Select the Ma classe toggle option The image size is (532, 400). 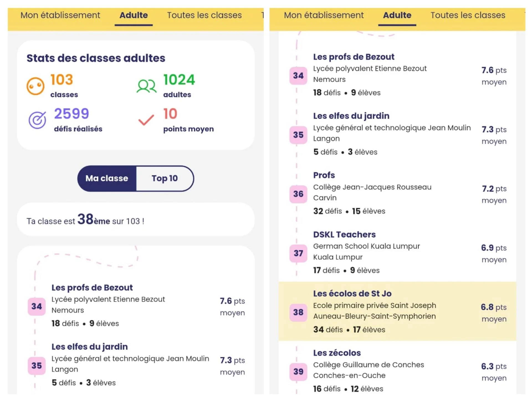coord(107,178)
